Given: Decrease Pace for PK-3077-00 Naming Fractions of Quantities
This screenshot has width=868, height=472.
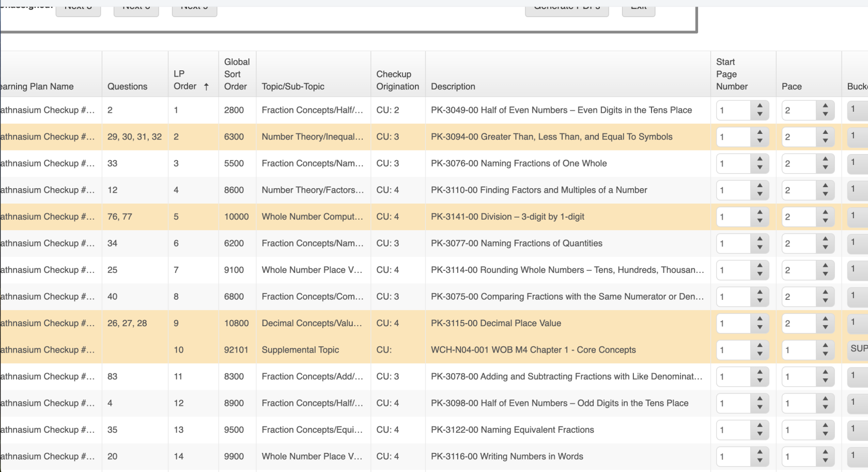Looking at the screenshot, I should tap(825, 248).
